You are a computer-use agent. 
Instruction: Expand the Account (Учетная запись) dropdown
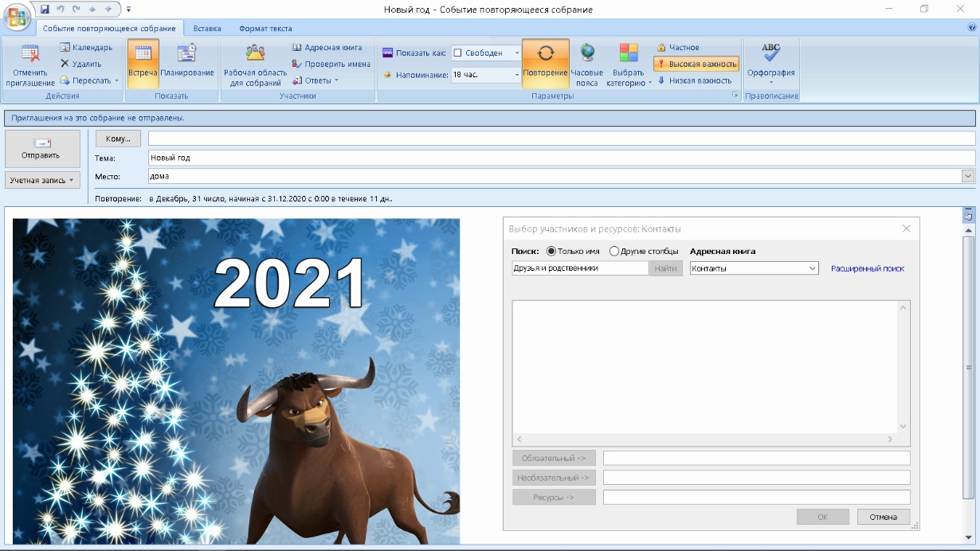pos(42,180)
